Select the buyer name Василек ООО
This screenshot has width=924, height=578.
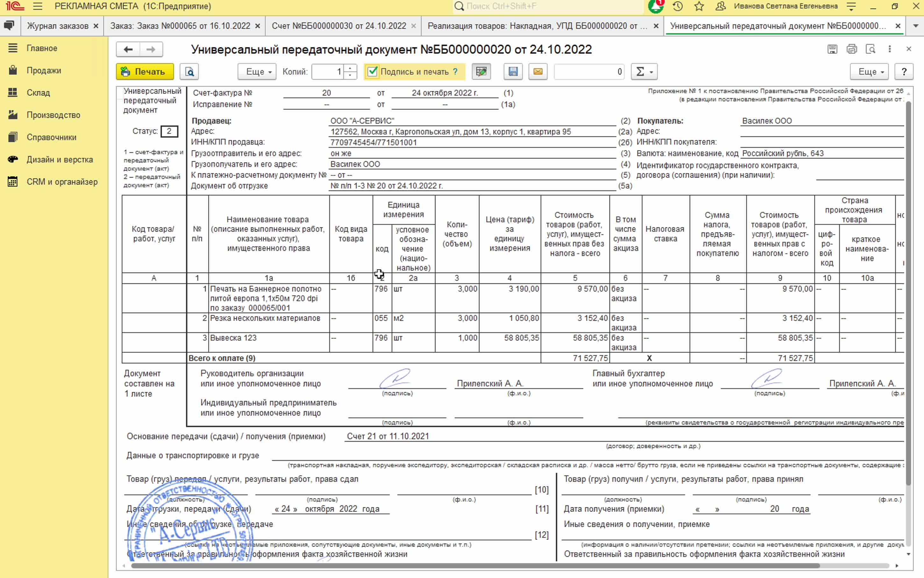[767, 121]
